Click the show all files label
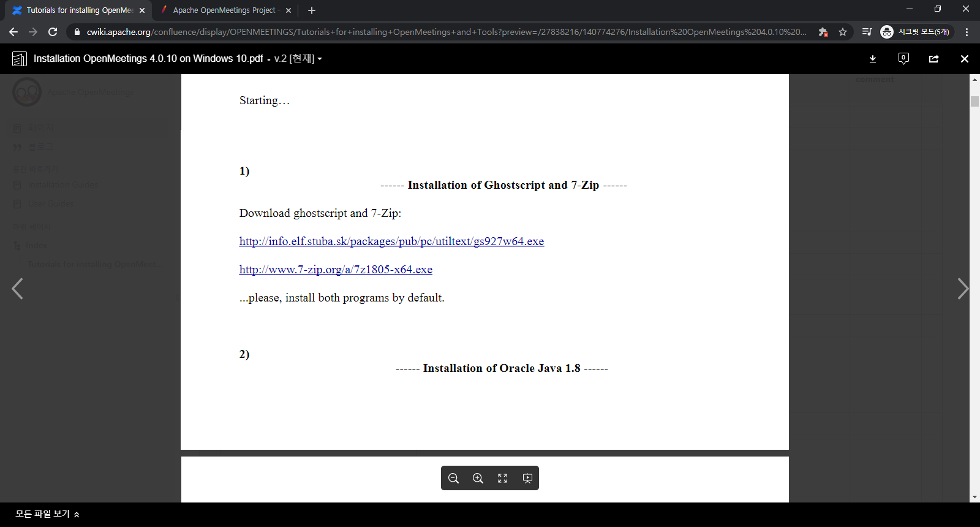Screen dimensions: 980x527 coord(43,514)
